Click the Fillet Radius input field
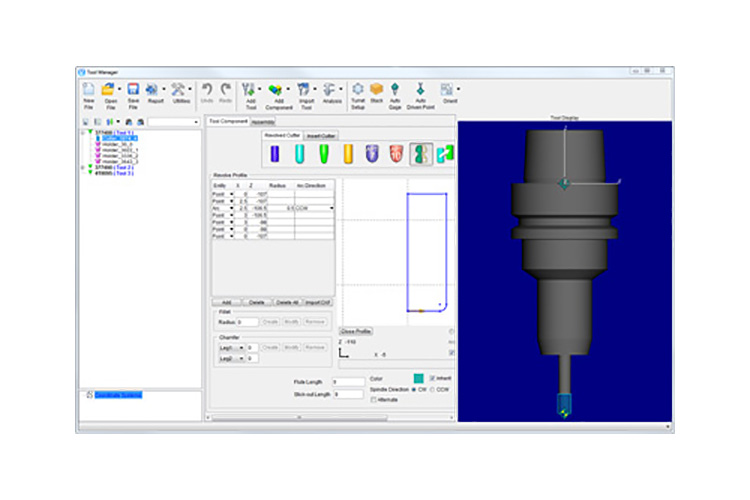 247,322
